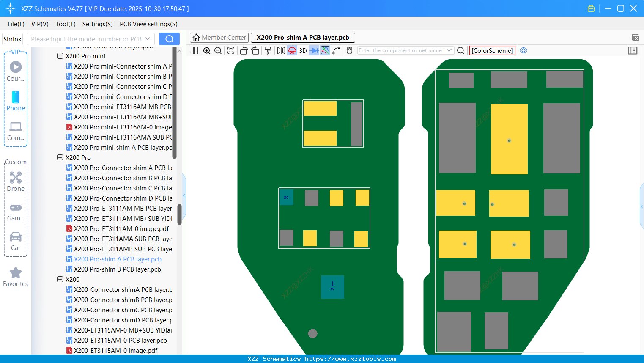The image size is (644, 363).
Task: Toggle the track measurement mode icon
Action: pos(325,50)
